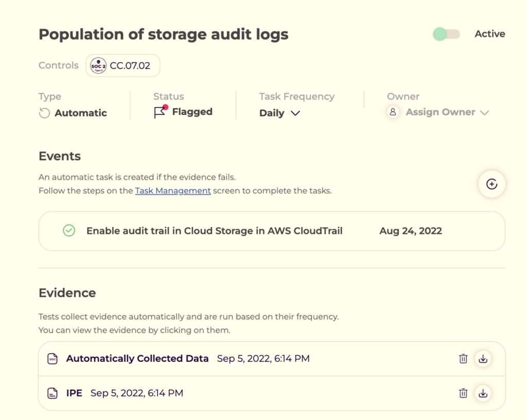Delete the Automatically Collected Data evidence
The height and width of the screenshot is (420, 527).
[x=463, y=359]
